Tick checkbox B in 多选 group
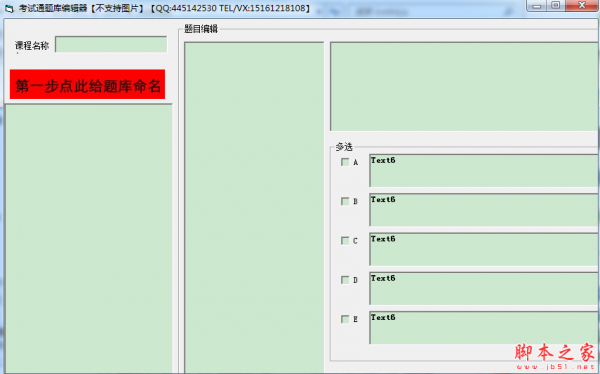 (345, 201)
